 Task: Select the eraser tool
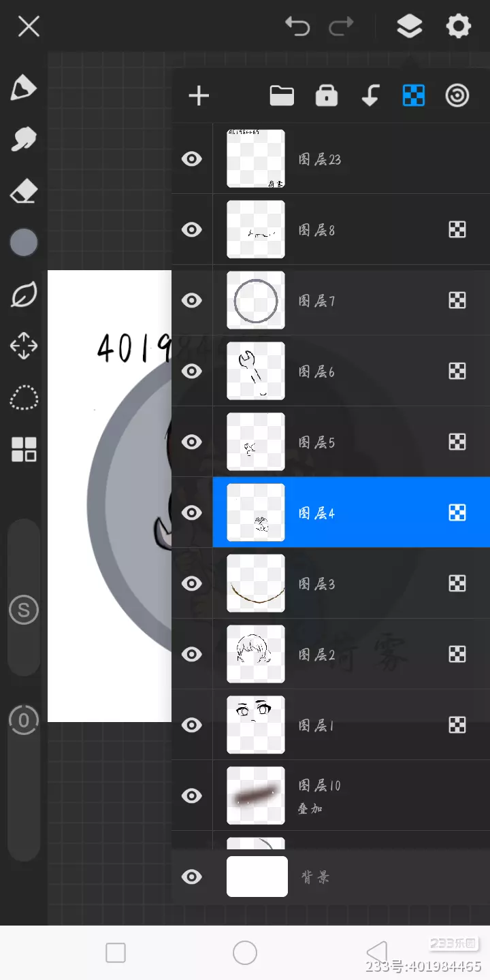point(24,192)
